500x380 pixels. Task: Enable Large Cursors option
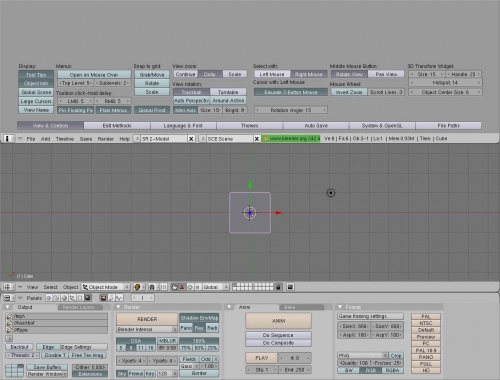pos(36,101)
